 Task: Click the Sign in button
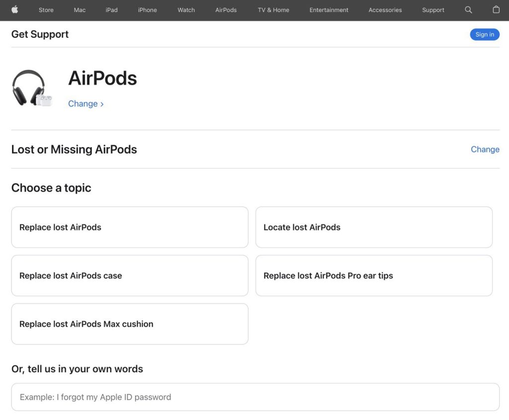point(485,34)
